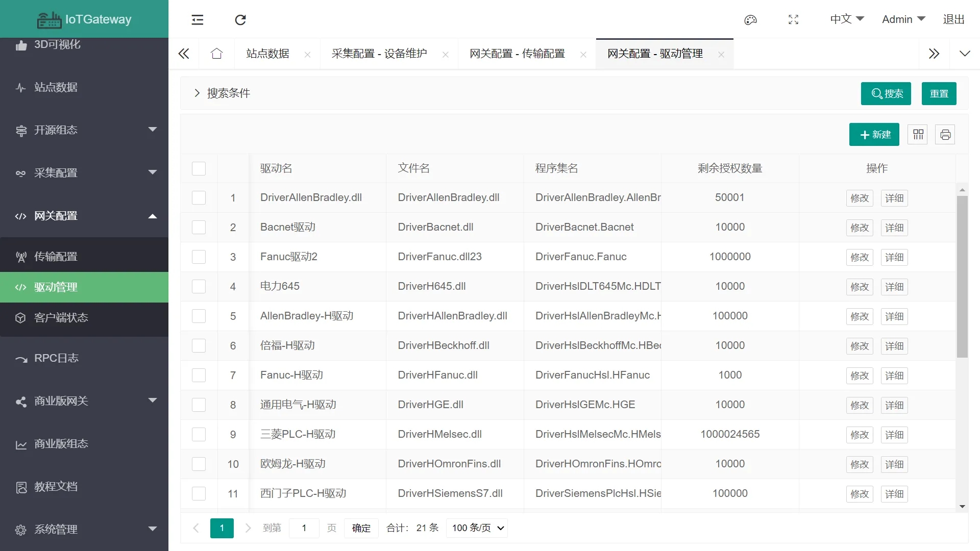
Task: Check the select-all header checkbox
Action: [199, 168]
